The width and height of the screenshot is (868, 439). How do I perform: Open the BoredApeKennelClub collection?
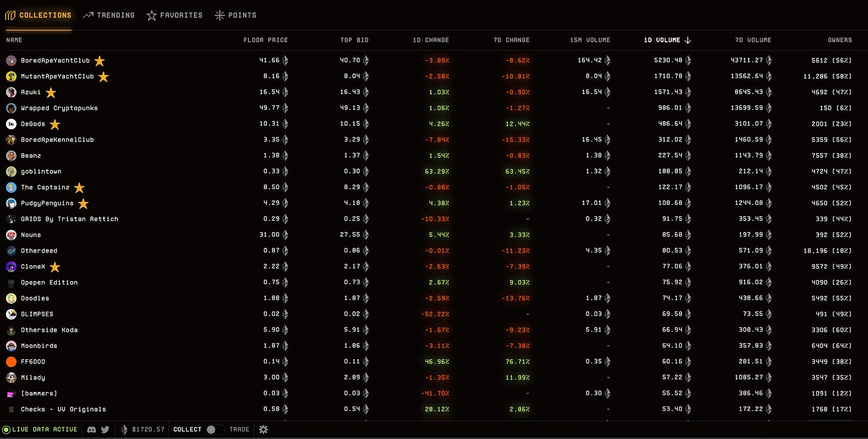click(x=57, y=140)
